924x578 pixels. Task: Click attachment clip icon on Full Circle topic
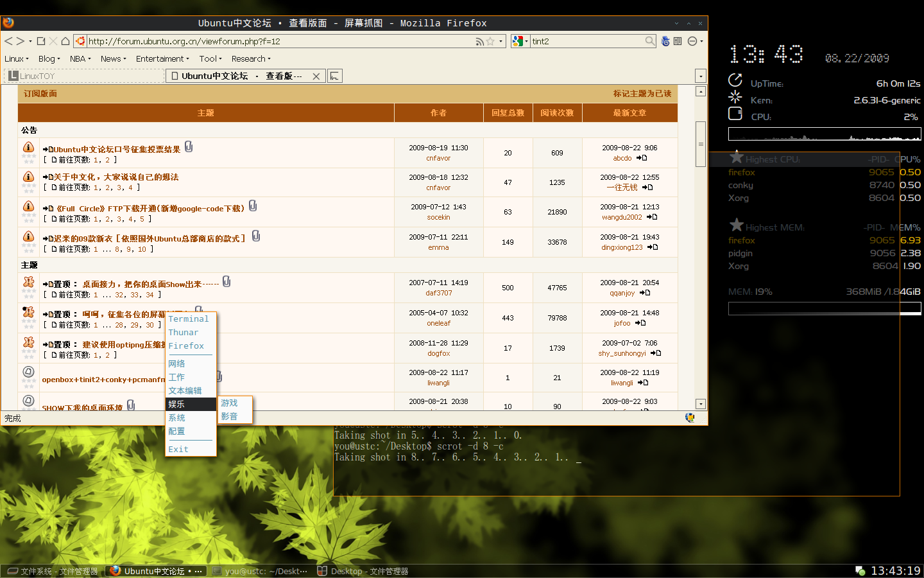click(x=253, y=206)
